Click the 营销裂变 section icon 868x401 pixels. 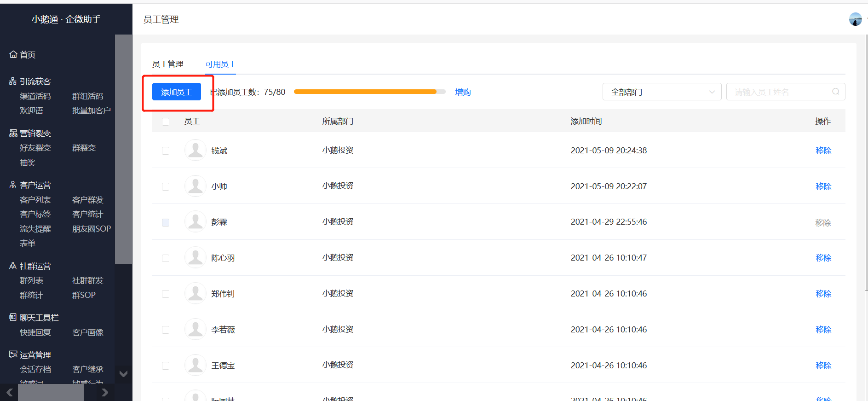[x=13, y=133]
